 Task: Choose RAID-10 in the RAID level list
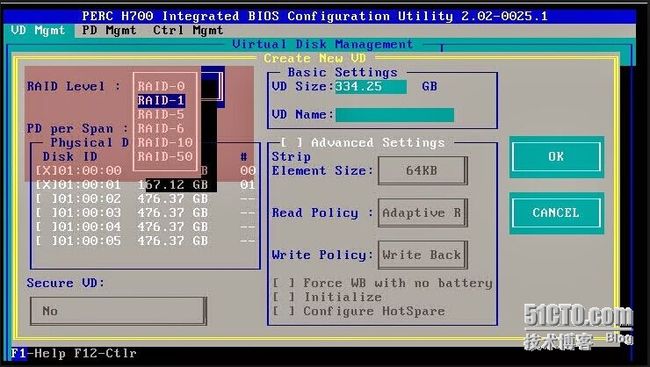[165, 143]
